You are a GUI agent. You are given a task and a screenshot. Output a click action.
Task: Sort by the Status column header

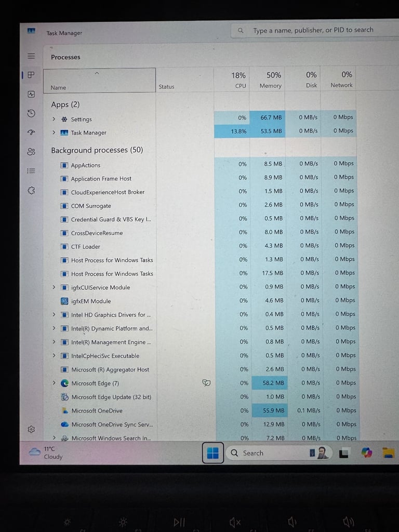(x=184, y=79)
